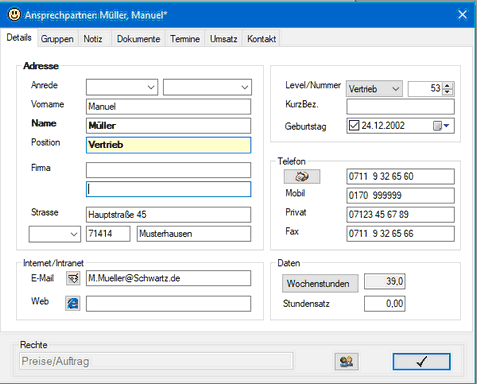The width and height of the screenshot is (477, 384).
Task: Click the Vorname field containing Manuel
Action: (168, 107)
